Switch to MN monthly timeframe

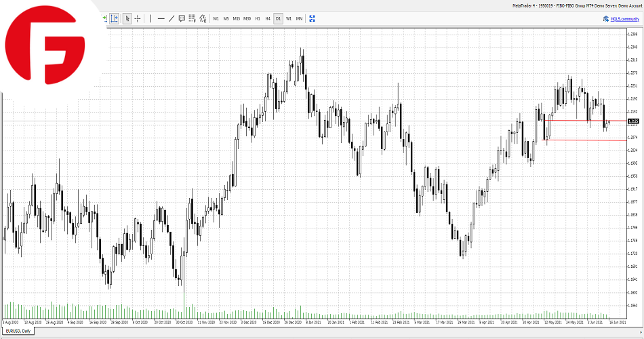(299, 18)
